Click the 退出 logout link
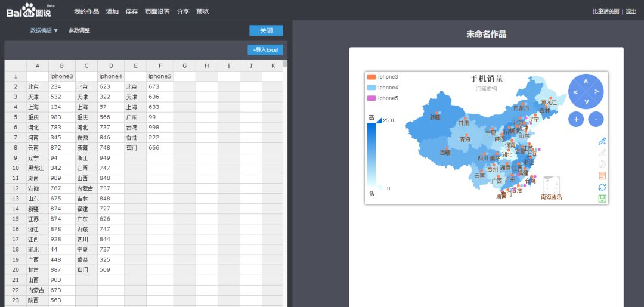This screenshot has height=307, width=644. (631, 11)
